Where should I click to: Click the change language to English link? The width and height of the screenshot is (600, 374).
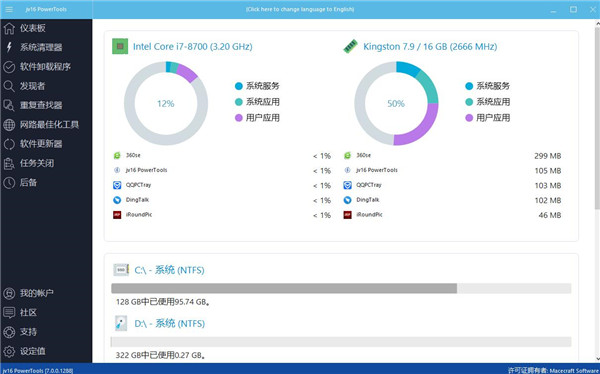coord(300,9)
